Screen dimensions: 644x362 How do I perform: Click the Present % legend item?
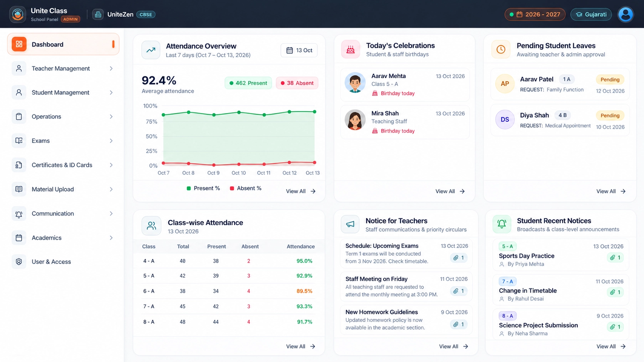pyautogui.click(x=203, y=188)
